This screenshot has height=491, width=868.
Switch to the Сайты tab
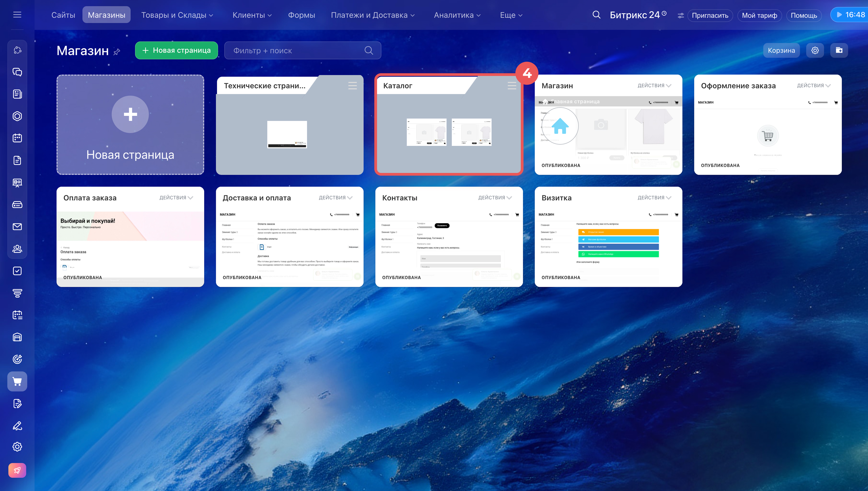pyautogui.click(x=63, y=15)
